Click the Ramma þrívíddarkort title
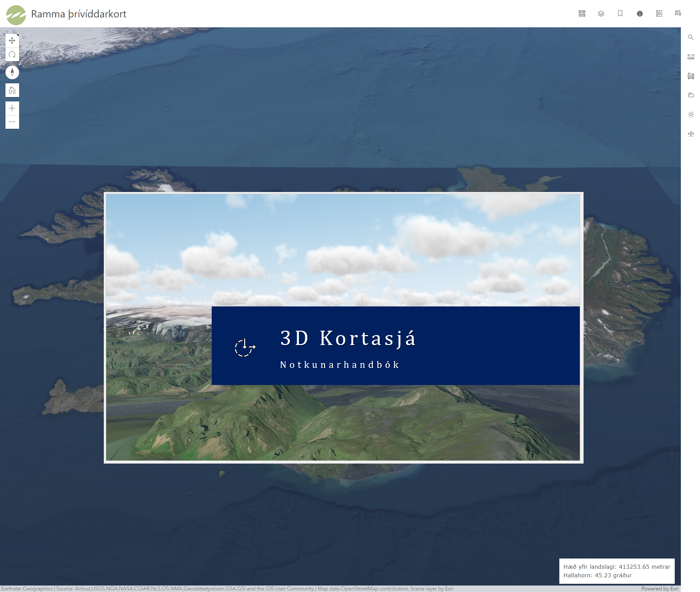Viewport: 700px width, 592px height. click(79, 14)
